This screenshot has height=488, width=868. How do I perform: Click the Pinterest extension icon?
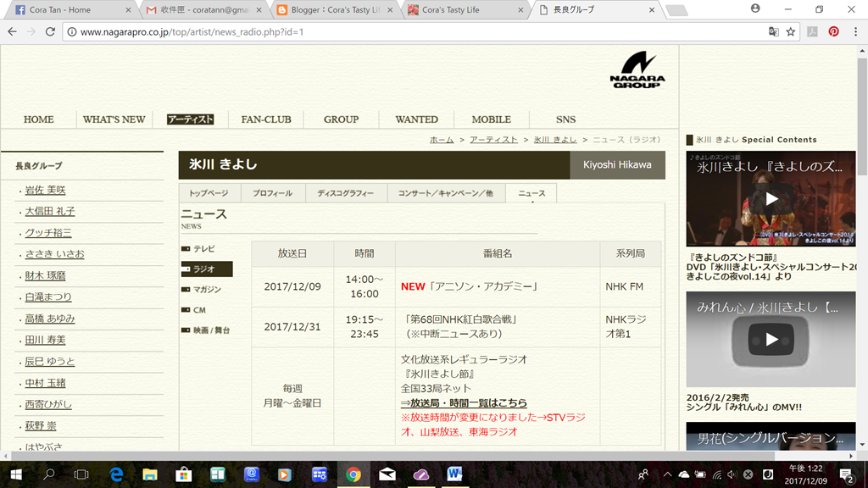pyautogui.click(x=834, y=31)
